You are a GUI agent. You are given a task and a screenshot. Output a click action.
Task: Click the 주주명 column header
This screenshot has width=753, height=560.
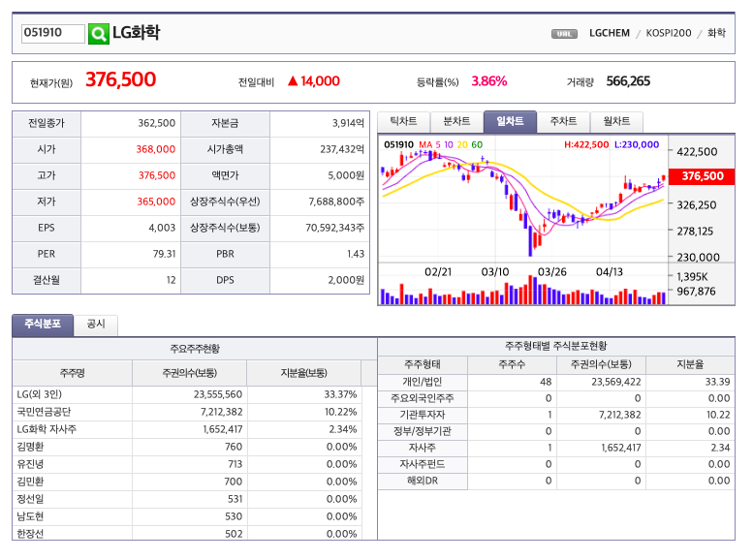[x=73, y=373]
